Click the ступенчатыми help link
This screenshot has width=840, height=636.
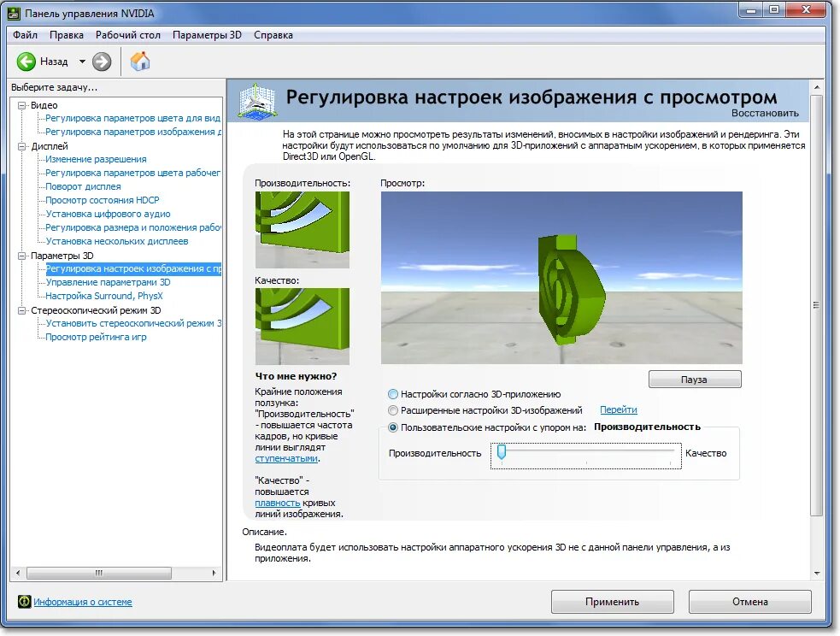(x=286, y=459)
